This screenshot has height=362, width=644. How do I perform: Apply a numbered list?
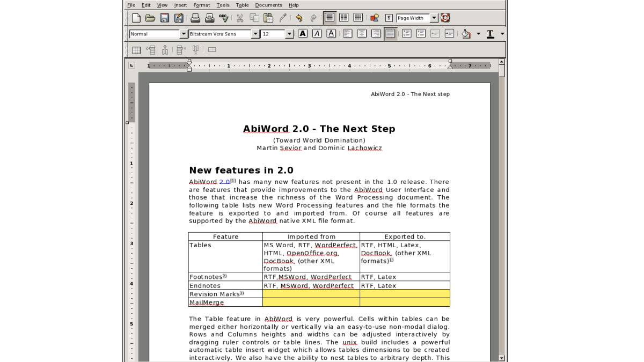(x=407, y=34)
